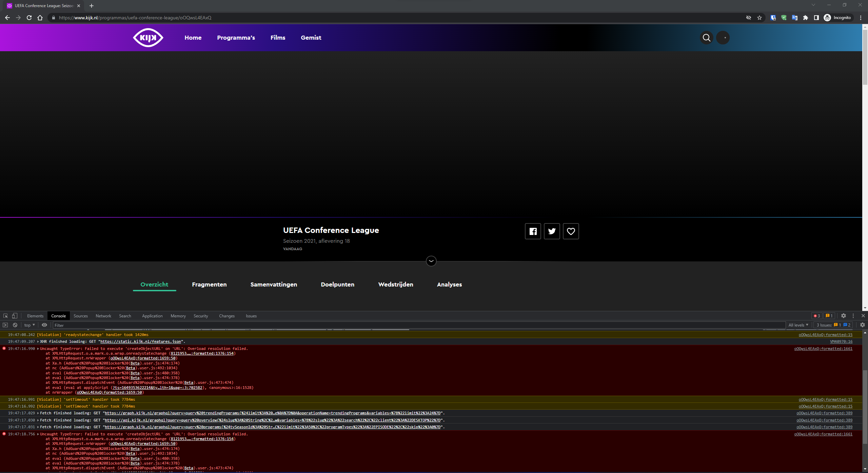Expand episode description chevron below title

(x=431, y=261)
